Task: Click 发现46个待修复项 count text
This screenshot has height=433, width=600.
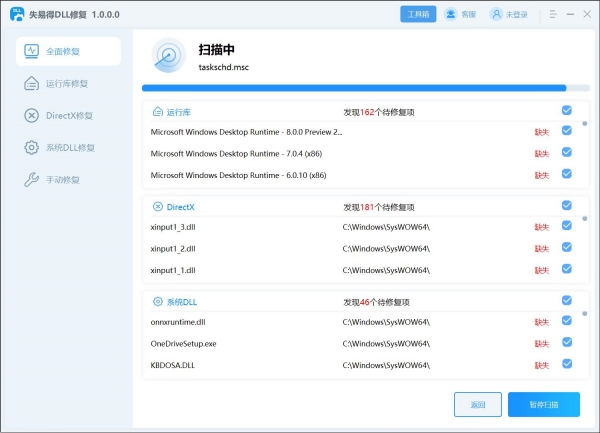Action: click(x=377, y=302)
